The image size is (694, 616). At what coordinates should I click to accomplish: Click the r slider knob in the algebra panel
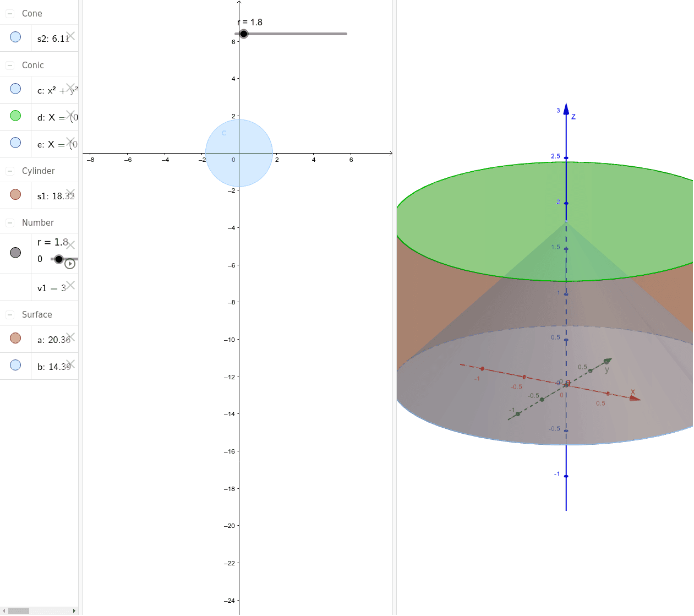click(59, 259)
